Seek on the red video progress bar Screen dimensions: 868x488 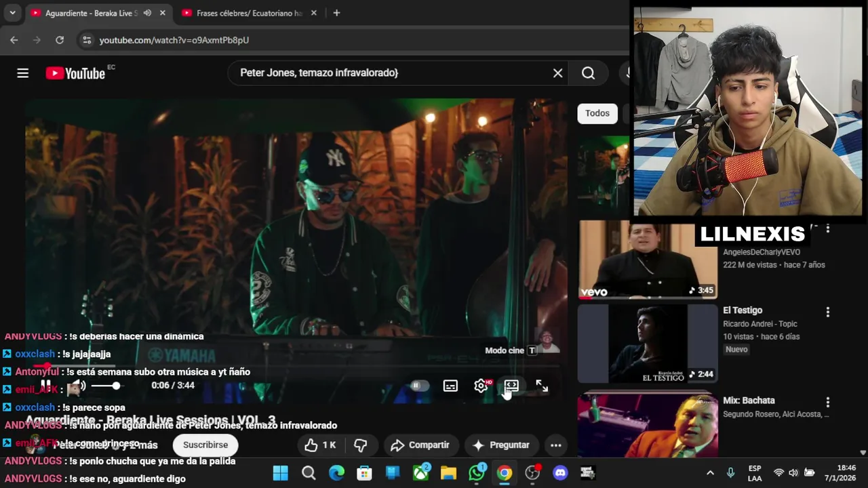(x=296, y=366)
